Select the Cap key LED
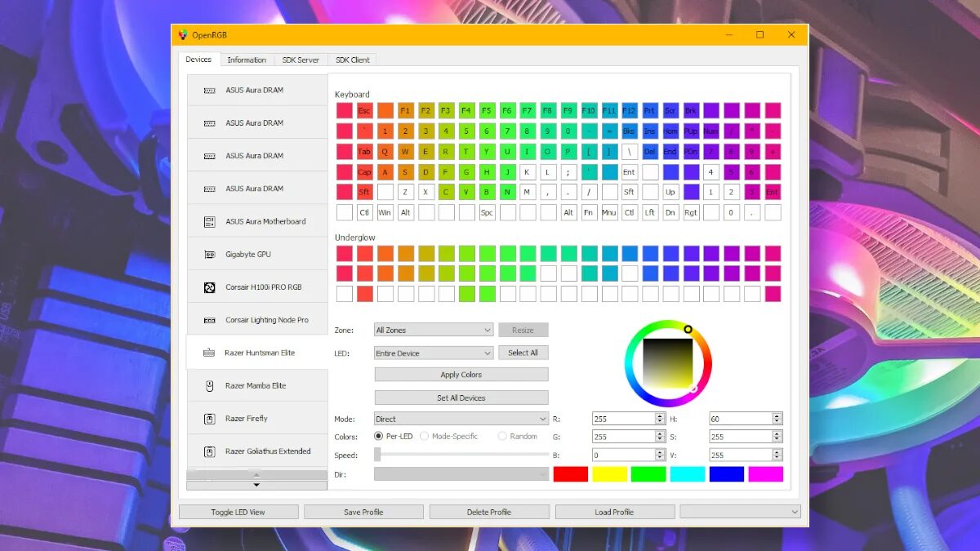 tap(365, 171)
